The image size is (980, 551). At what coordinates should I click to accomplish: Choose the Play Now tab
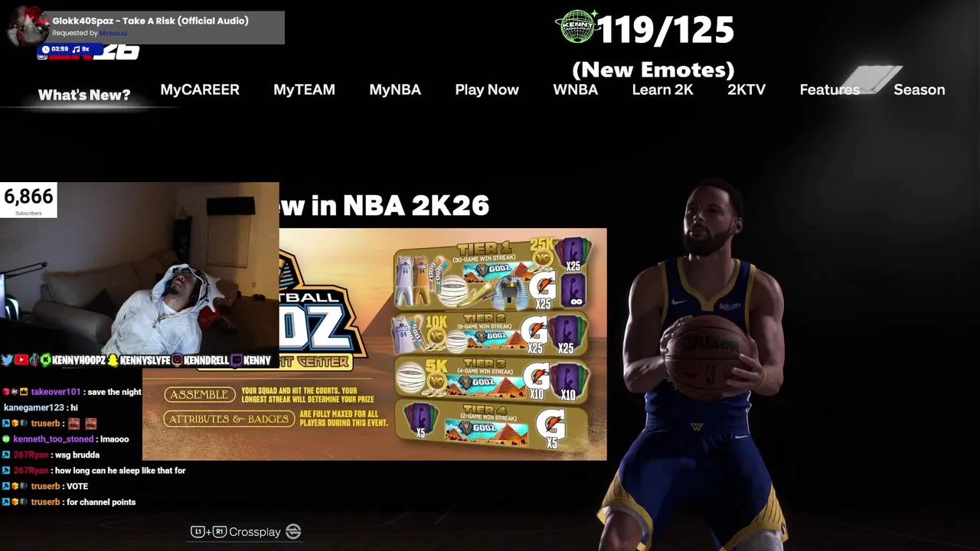click(x=487, y=90)
